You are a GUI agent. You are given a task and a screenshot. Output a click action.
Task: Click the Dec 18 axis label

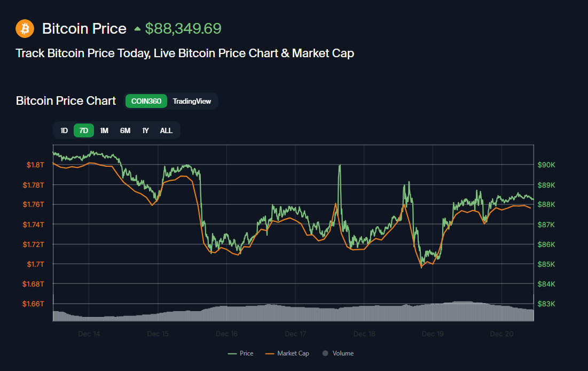pos(364,334)
